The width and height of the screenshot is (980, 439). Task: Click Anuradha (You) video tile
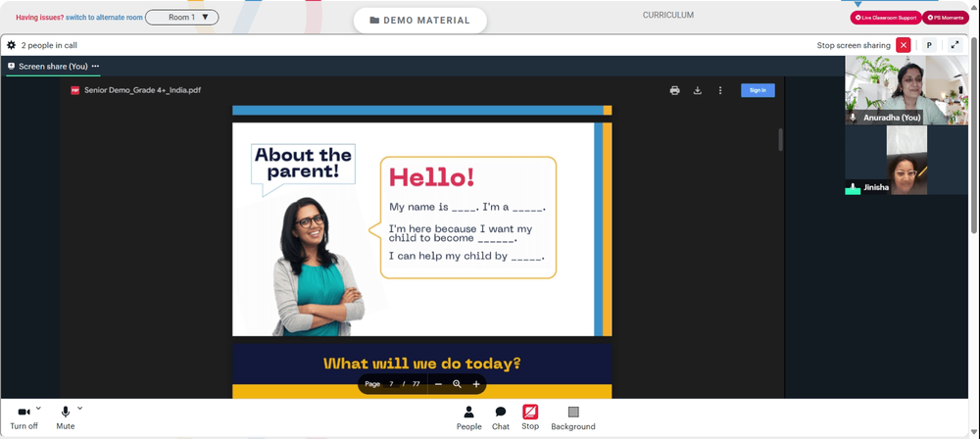pos(906,90)
